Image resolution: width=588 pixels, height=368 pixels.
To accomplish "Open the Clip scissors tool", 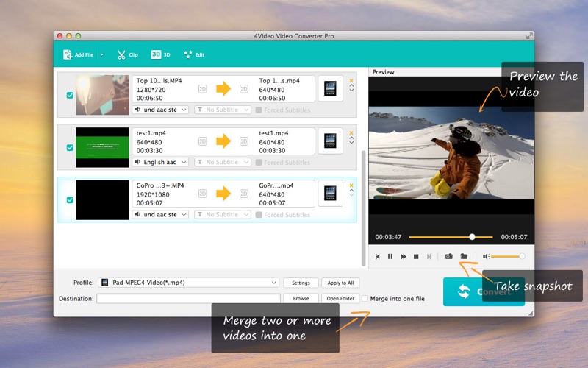I will (x=127, y=54).
